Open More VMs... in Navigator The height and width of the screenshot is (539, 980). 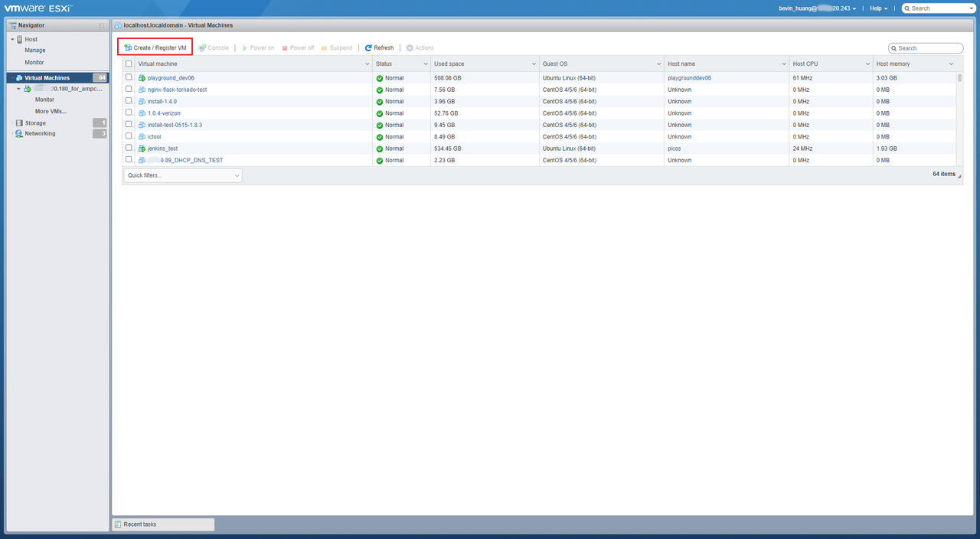[51, 111]
